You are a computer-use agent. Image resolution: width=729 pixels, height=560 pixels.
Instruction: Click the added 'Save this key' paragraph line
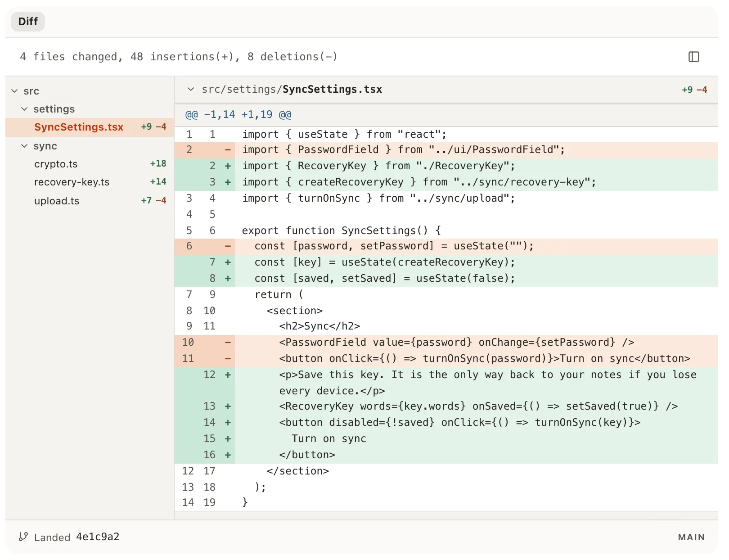[446, 383]
